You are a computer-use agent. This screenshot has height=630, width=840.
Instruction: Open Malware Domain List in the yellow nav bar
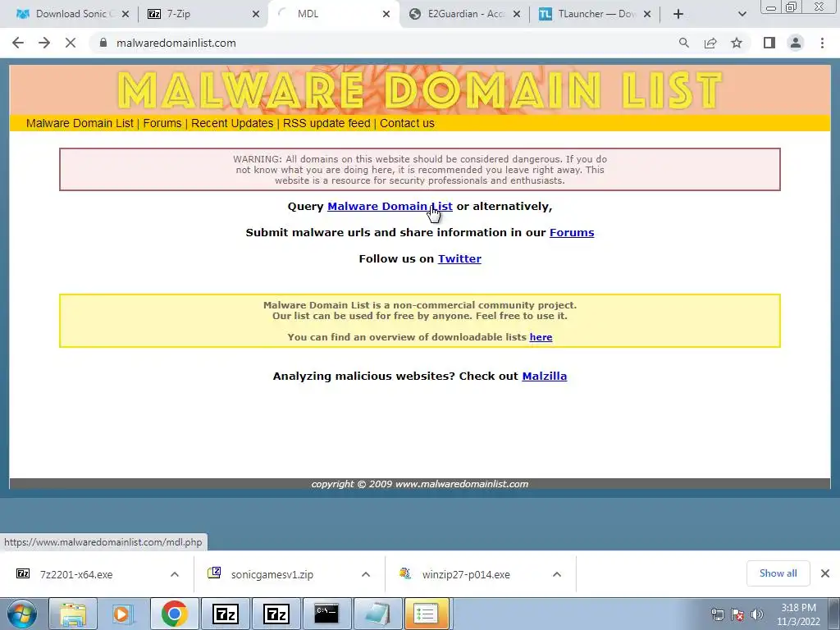[x=80, y=123]
